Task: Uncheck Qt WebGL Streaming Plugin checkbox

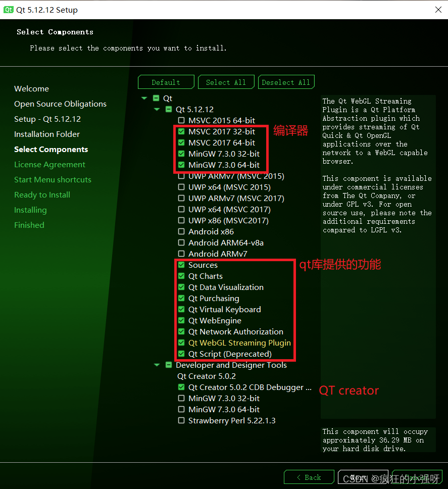Action: (181, 343)
